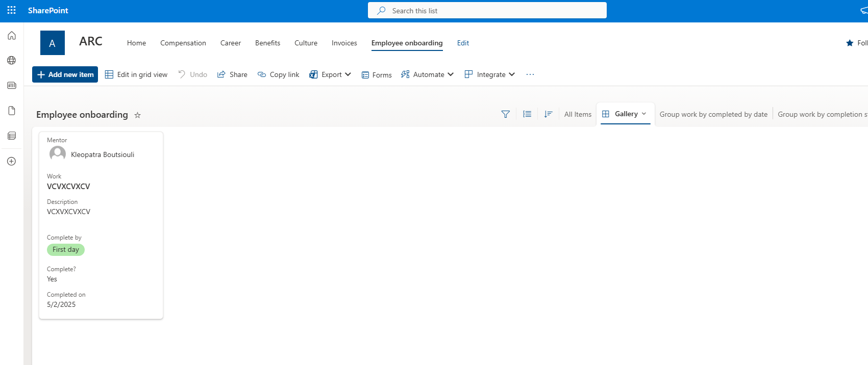
Task: Click Add new item button
Action: click(x=65, y=74)
